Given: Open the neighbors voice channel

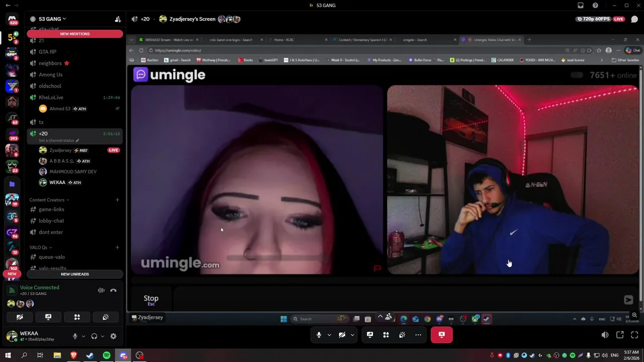Looking at the screenshot, I should (75, 63).
